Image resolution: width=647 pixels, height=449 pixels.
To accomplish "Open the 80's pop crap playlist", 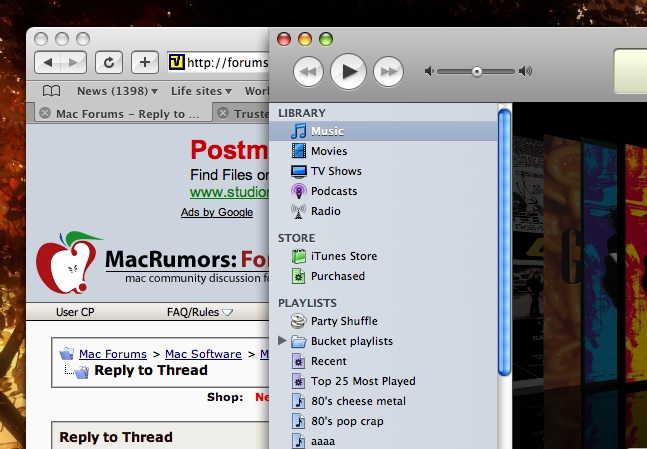I will (383, 421).
